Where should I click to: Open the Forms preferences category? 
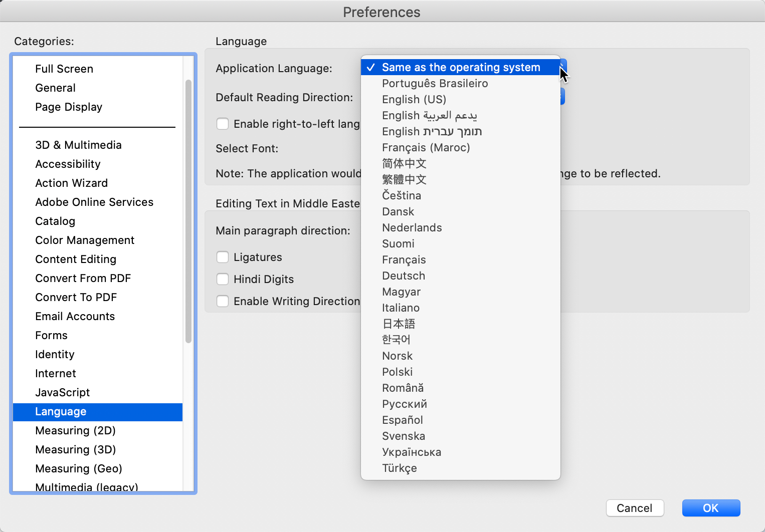pyautogui.click(x=51, y=335)
